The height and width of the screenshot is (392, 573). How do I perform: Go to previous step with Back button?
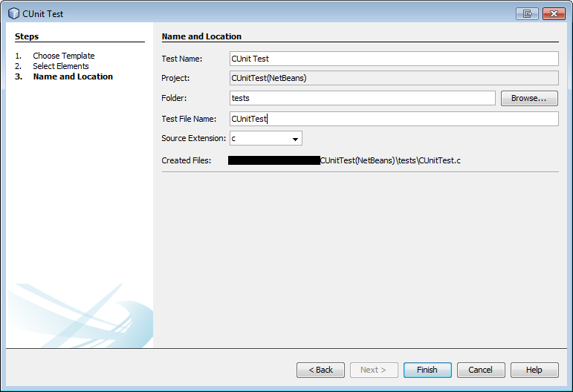tap(320, 370)
